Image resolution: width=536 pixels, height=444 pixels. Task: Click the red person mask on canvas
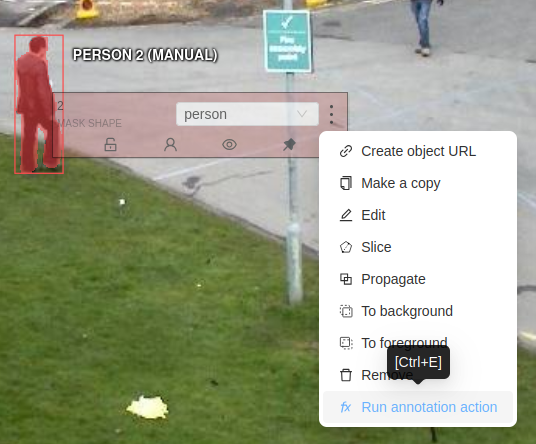pos(34,103)
